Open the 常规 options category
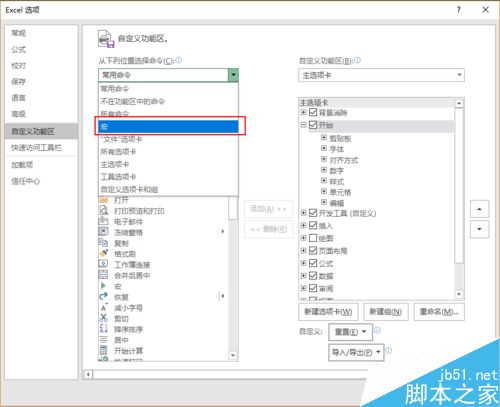 pyautogui.click(x=41, y=33)
